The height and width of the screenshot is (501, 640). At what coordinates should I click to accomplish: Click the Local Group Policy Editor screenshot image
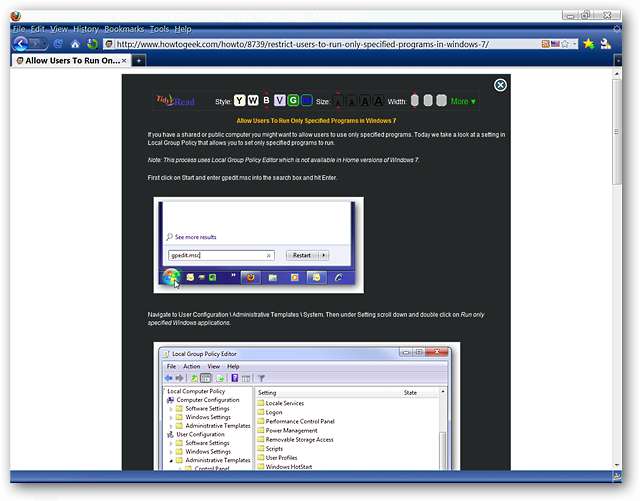(307, 406)
